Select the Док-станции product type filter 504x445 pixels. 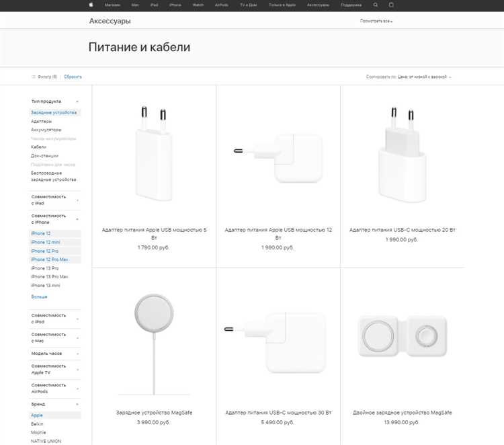[x=44, y=156]
